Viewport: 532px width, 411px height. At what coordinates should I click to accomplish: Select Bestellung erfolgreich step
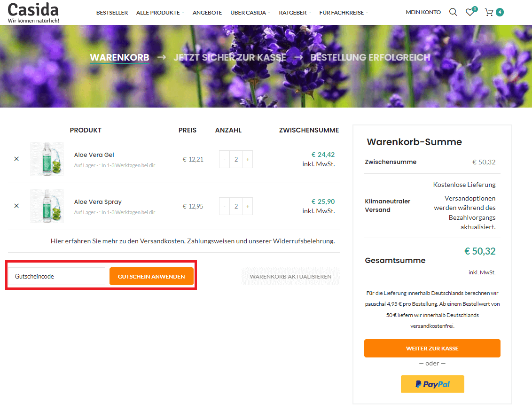point(370,57)
